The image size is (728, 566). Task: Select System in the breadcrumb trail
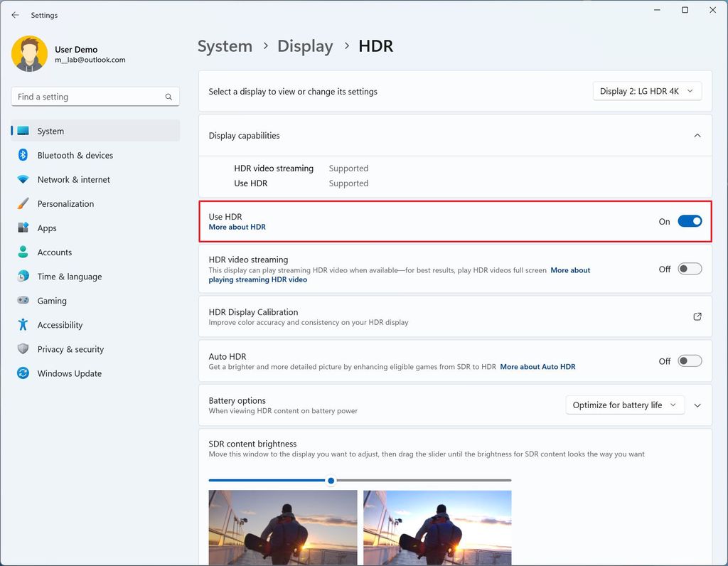pos(225,46)
